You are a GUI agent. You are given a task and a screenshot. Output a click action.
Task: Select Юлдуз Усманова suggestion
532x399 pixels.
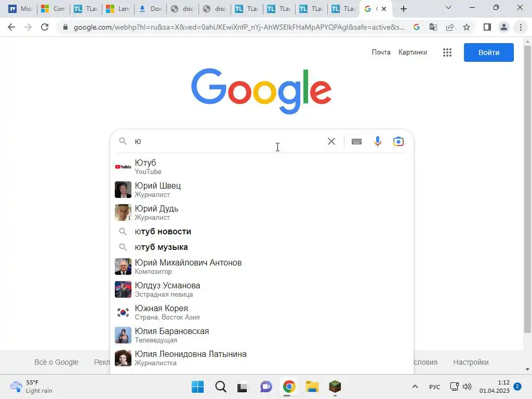pyautogui.click(x=262, y=289)
